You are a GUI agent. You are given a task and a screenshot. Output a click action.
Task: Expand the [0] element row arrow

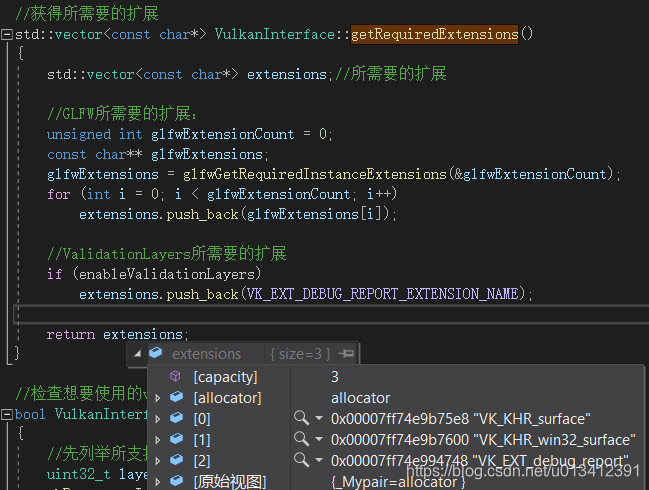point(158,419)
